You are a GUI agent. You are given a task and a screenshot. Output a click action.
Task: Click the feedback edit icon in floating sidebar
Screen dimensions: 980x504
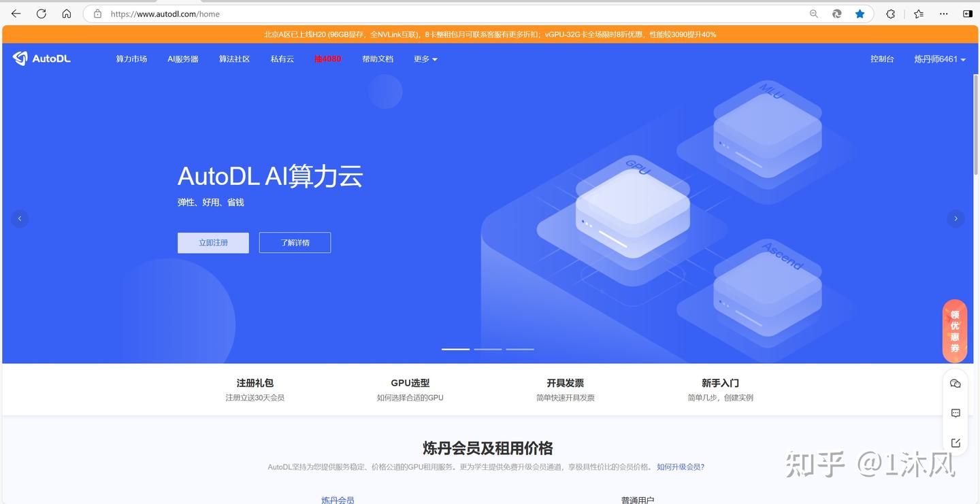pyautogui.click(x=955, y=442)
